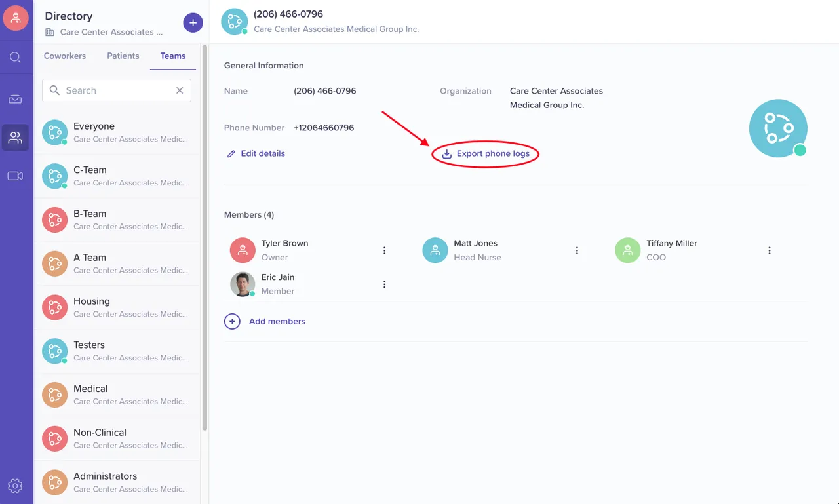Click the Everyone team avatar icon

point(55,132)
